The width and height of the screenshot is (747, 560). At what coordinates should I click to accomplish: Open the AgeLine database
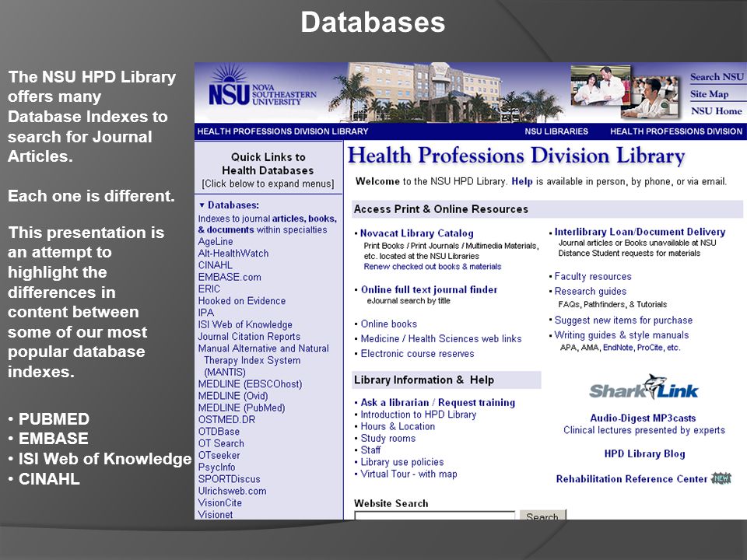click(216, 241)
